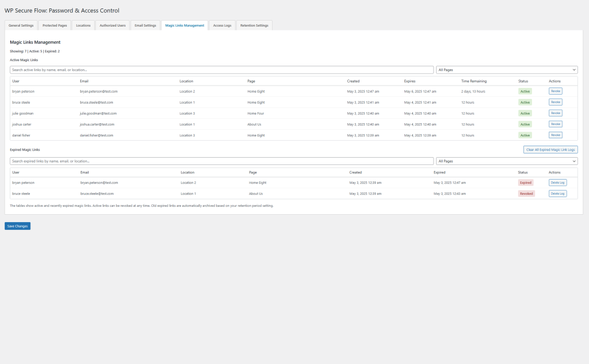
Task: Select the Magic Links Management tab
Action: pos(185,25)
